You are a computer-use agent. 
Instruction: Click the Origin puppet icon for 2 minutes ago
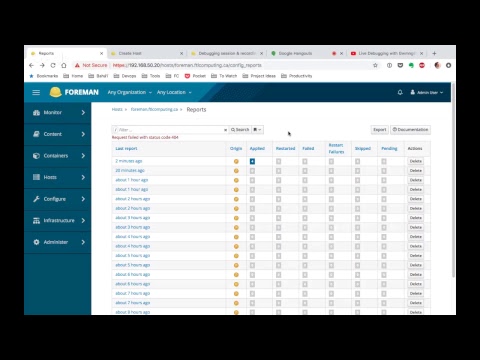point(236,161)
